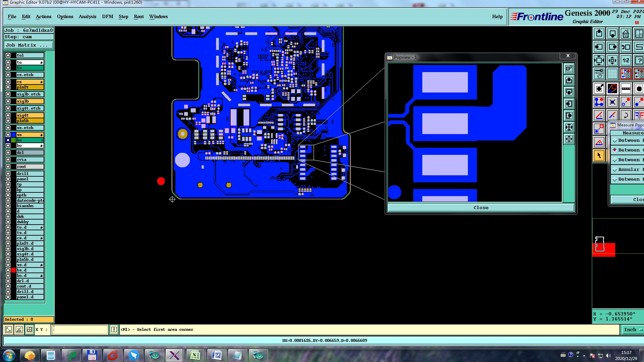Select the yellow arrow pointer tool

599,155
